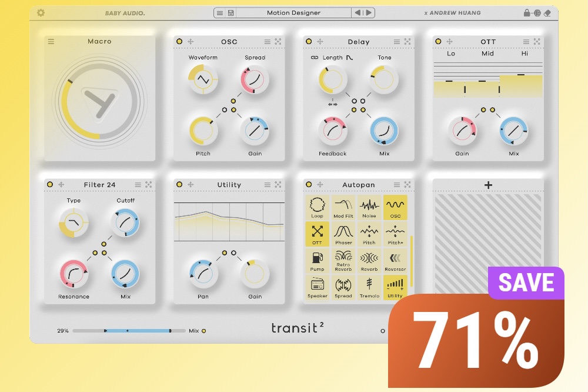Screen dimensions: 588x392
Task: Click the transit 2 logo text
Action: tap(298, 328)
